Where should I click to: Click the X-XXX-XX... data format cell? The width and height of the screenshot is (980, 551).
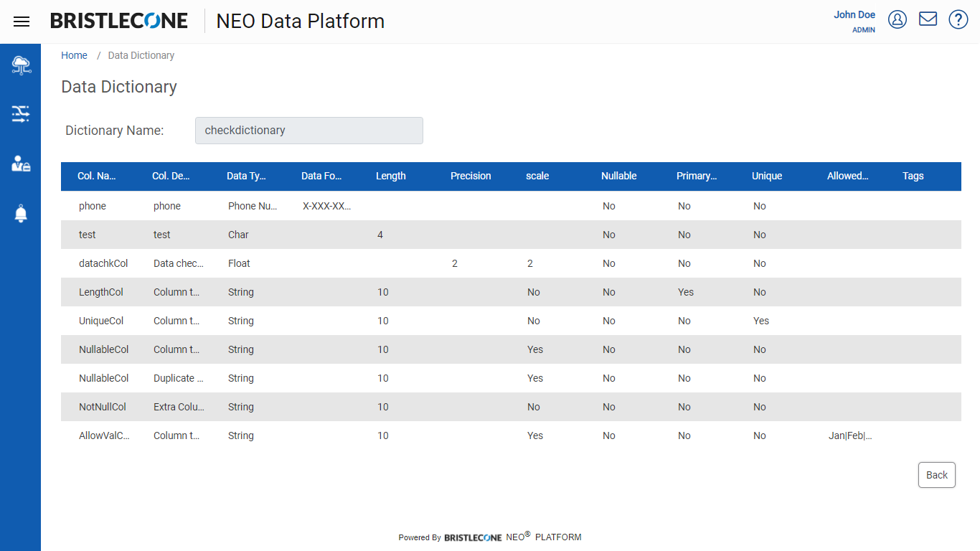click(327, 206)
